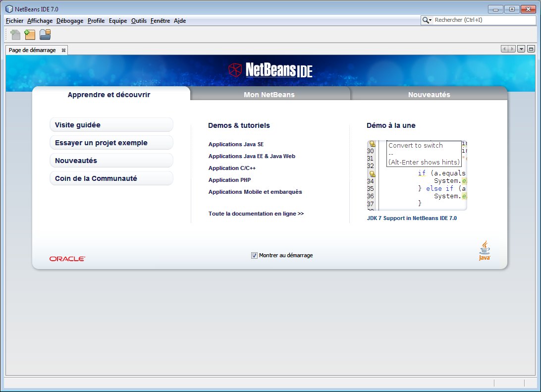Image resolution: width=541 pixels, height=392 pixels.
Task: Follow Toute la documentation en ligne link
Action: coord(256,214)
